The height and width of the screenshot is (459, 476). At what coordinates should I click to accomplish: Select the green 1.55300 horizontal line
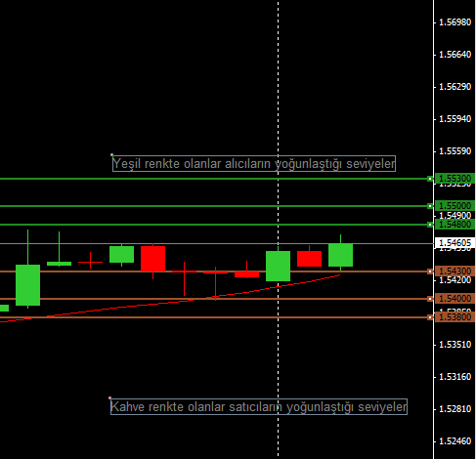[215, 179]
